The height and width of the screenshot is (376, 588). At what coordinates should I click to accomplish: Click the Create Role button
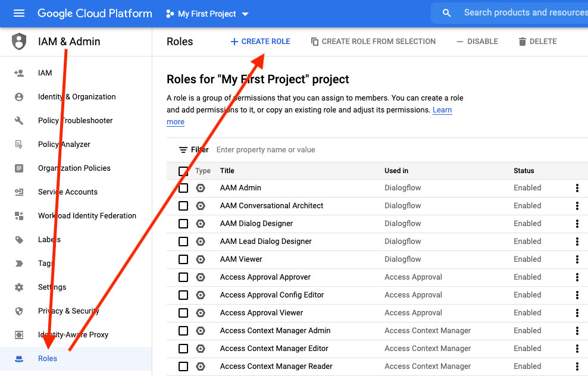pyautogui.click(x=260, y=42)
